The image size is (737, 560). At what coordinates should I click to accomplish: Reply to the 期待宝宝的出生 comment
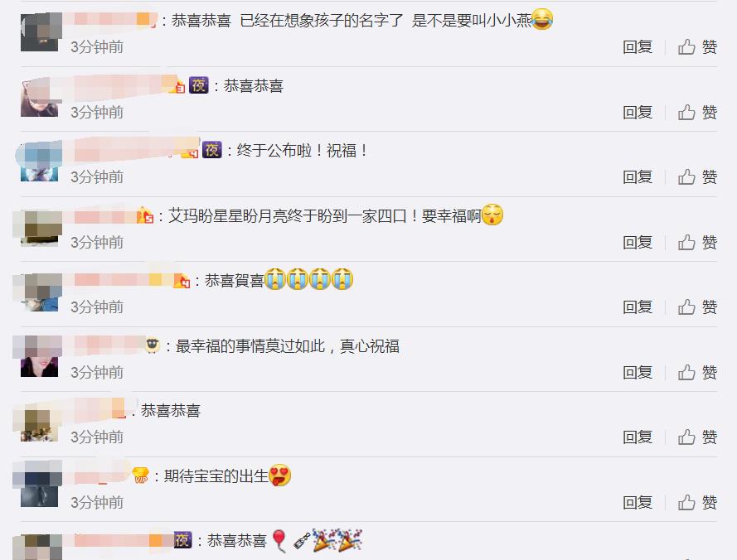(638, 503)
